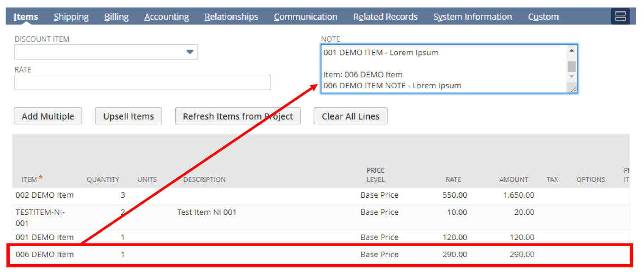The width and height of the screenshot is (644, 278).
Task: View the Related Records tab
Action: pos(385,17)
